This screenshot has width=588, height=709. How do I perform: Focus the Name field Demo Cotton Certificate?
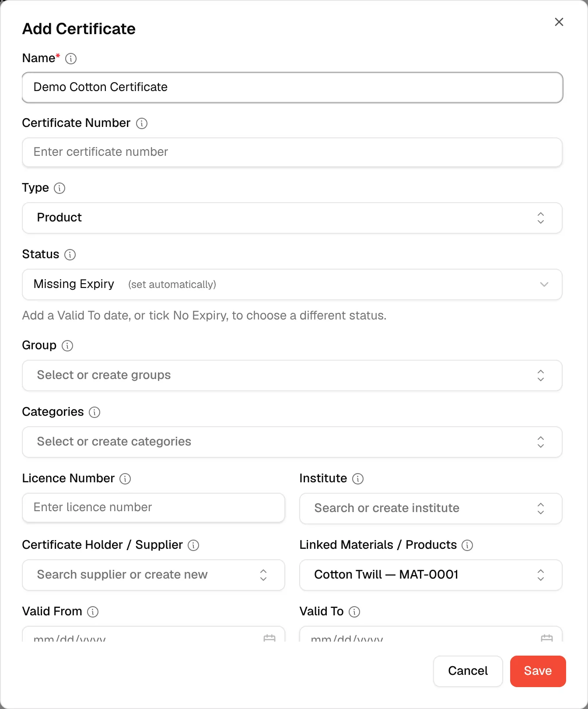click(292, 88)
